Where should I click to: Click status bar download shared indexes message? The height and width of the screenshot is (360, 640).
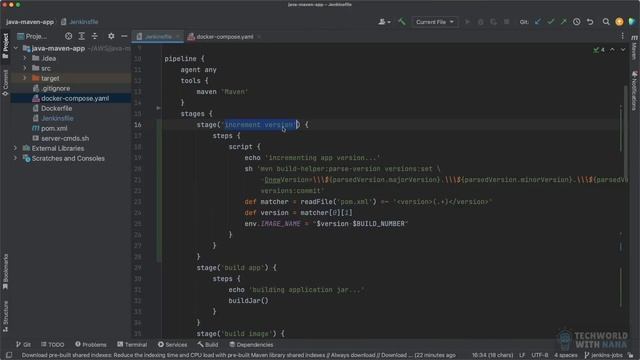point(239,355)
